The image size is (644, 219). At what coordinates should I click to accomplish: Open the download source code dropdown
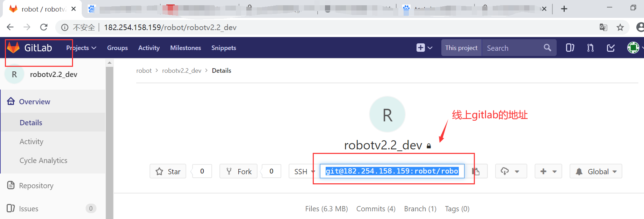(x=511, y=171)
